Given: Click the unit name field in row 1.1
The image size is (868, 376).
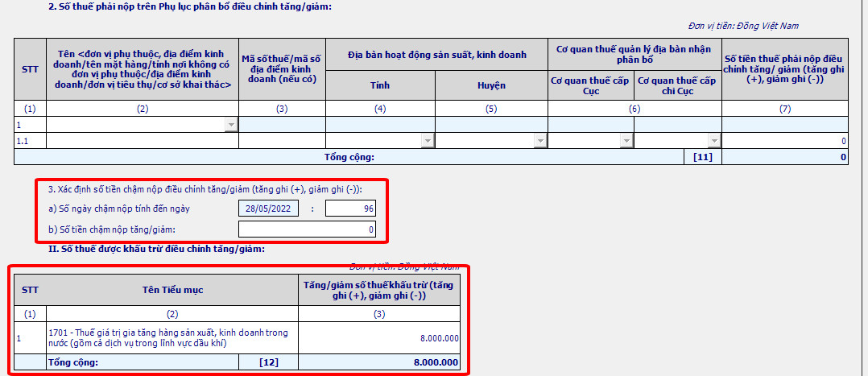Looking at the screenshot, I should (x=143, y=141).
